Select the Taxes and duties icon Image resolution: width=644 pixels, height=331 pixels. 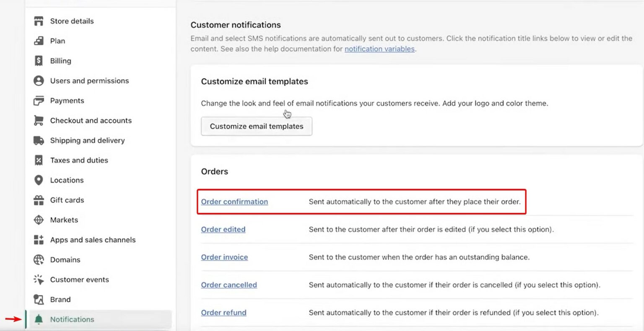click(38, 160)
